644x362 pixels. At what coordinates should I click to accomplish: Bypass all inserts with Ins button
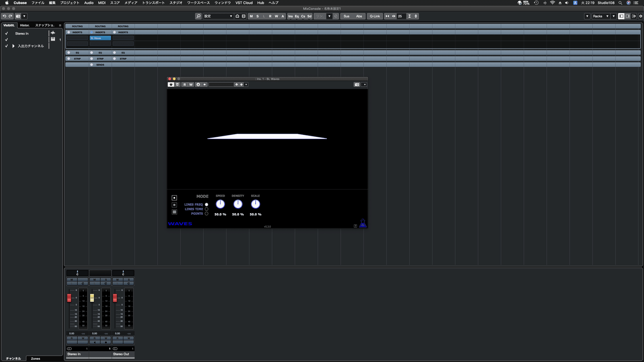point(290,16)
